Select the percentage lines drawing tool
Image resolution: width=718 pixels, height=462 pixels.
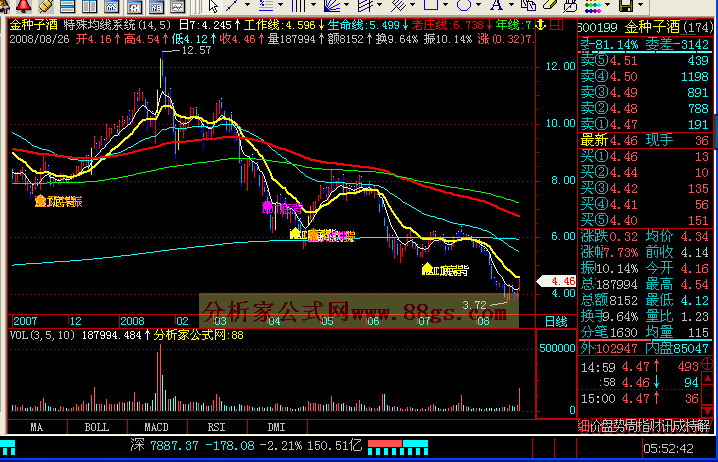click(266, 5)
